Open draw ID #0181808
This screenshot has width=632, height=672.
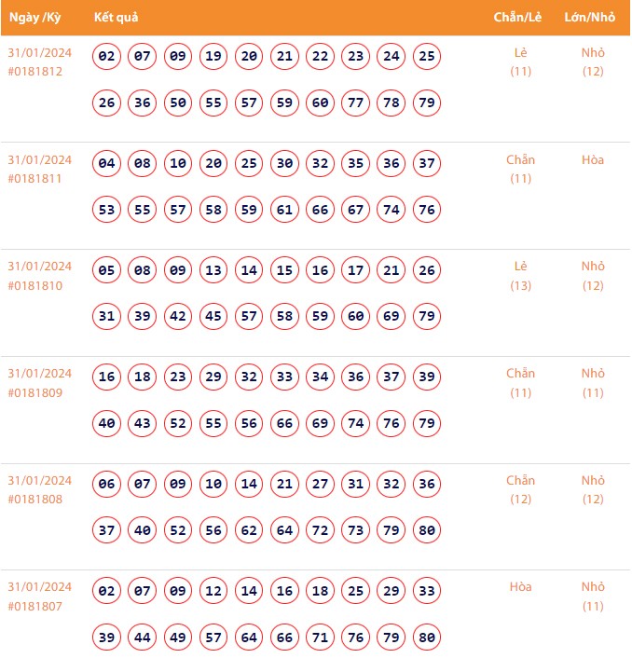(x=35, y=500)
